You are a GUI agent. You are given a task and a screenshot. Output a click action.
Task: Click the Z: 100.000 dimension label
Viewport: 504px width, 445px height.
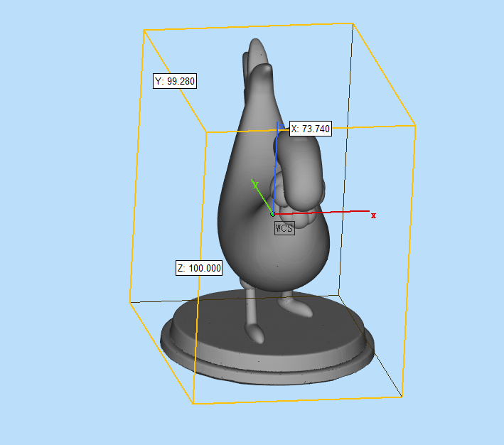point(199,268)
